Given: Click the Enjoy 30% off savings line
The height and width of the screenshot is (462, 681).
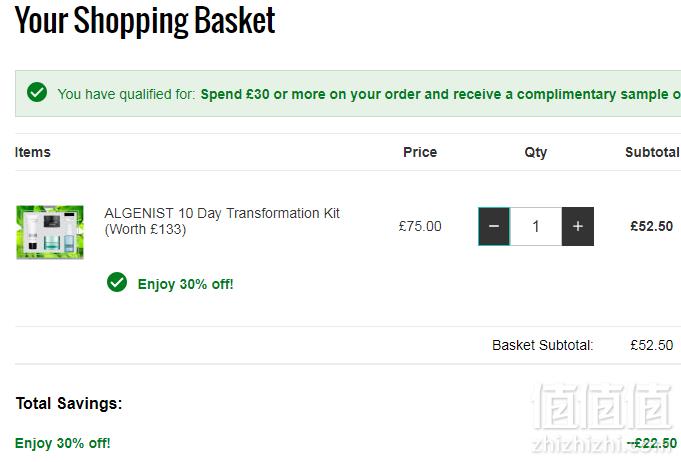Looking at the screenshot, I should (x=63, y=443).
